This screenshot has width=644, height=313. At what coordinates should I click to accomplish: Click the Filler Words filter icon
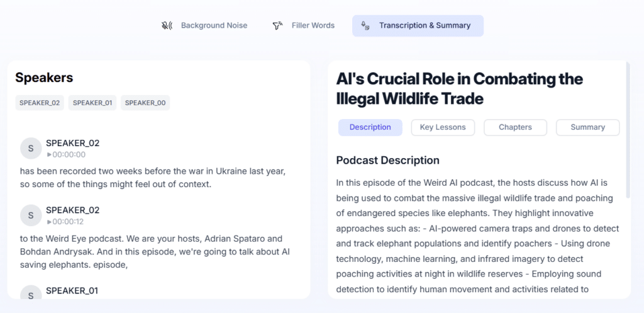[277, 25]
